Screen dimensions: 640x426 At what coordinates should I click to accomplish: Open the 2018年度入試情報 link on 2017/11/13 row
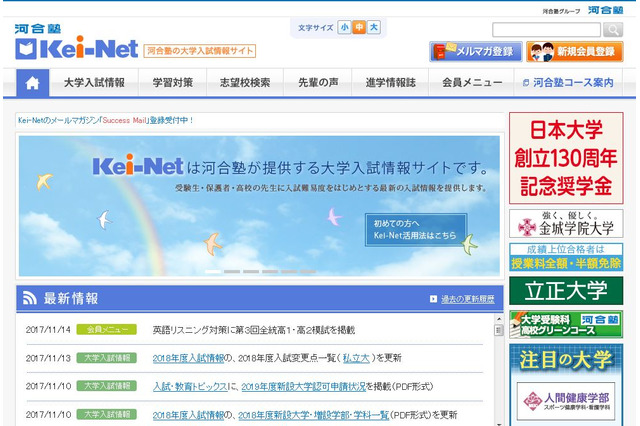pos(188,358)
